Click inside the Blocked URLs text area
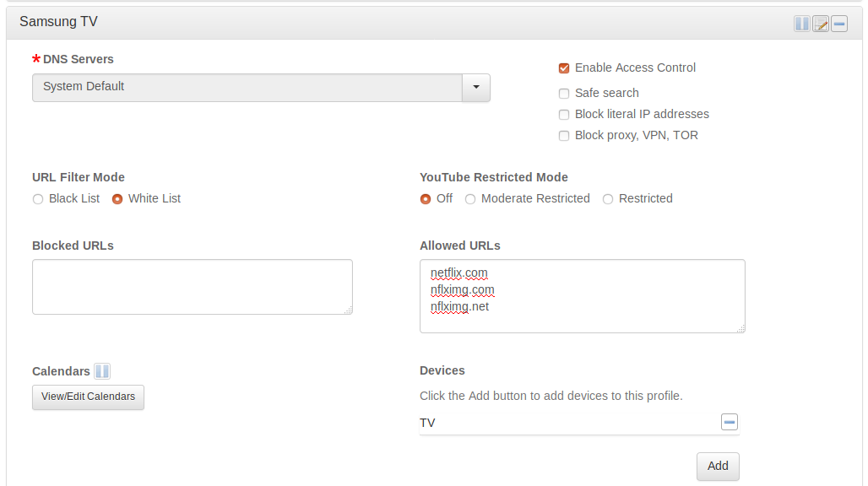 point(192,287)
